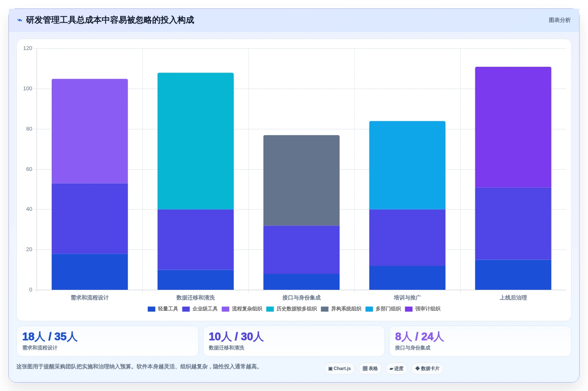Click the 数据迁移和清洗 x-axis label
Image resolution: width=588 pixels, height=391 pixels.
(195, 298)
